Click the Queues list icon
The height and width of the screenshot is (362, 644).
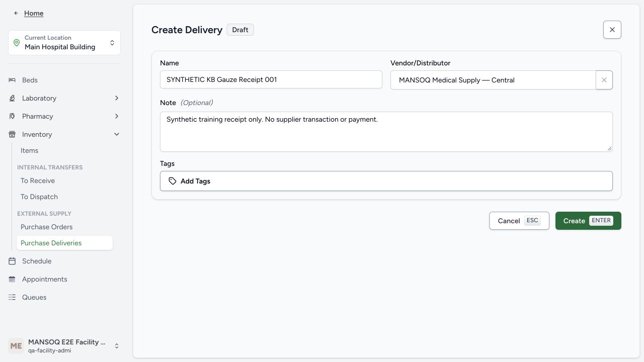pyautogui.click(x=12, y=297)
